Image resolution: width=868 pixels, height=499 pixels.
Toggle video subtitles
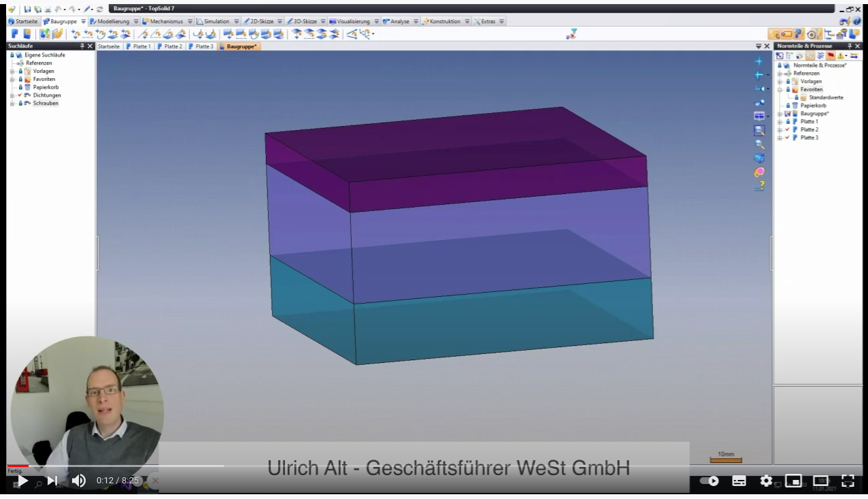point(739,481)
